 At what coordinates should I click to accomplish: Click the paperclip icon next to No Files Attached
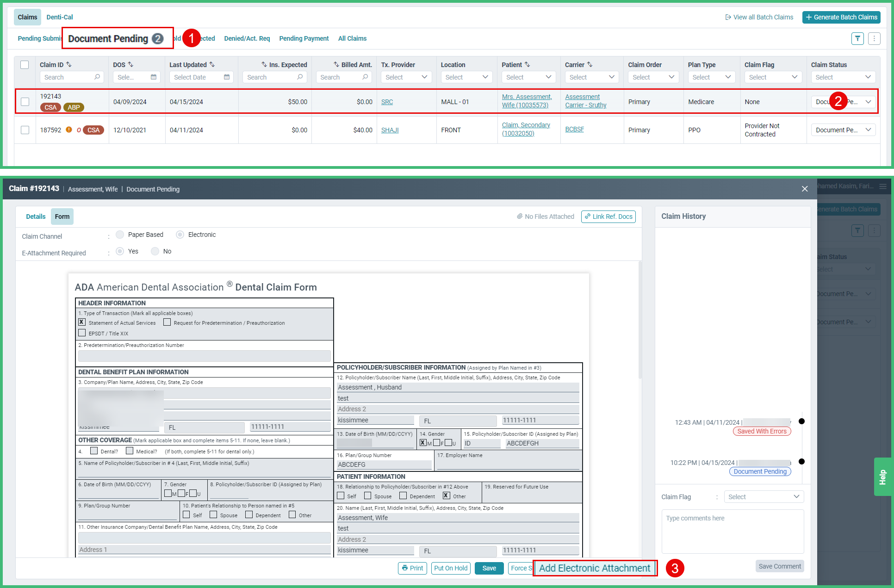pyautogui.click(x=519, y=216)
